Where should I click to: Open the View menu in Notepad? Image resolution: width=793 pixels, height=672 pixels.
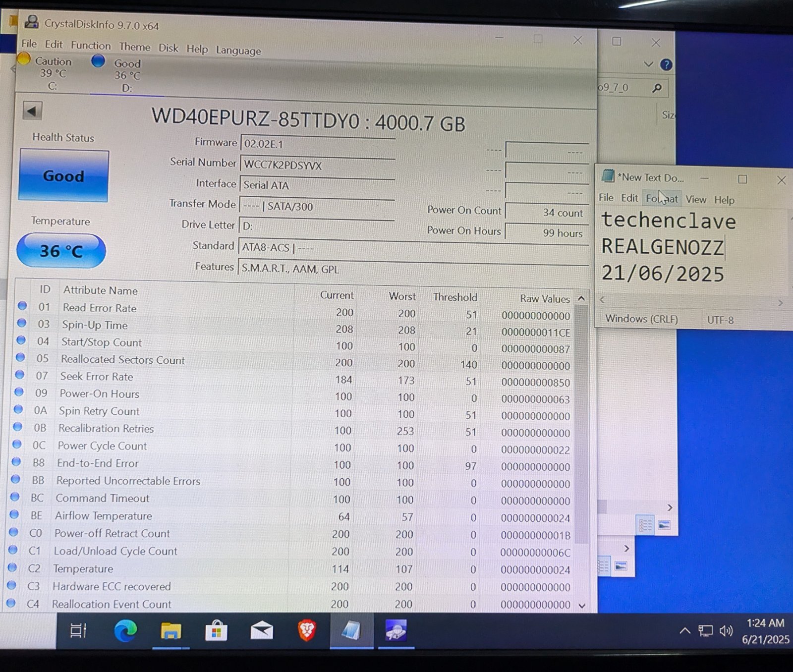[x=695, y=200]
